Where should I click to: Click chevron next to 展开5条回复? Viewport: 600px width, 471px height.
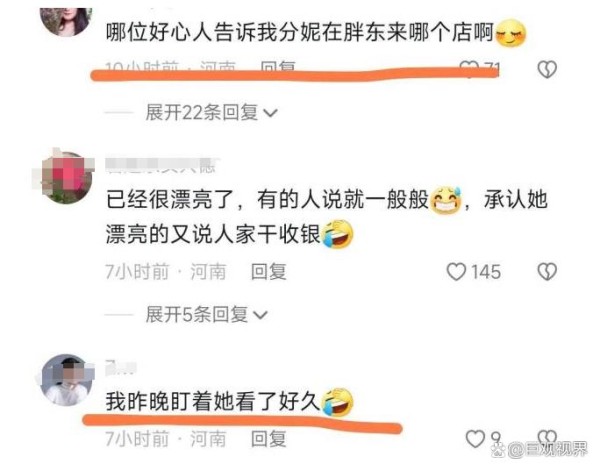click(x=261, y=315)
